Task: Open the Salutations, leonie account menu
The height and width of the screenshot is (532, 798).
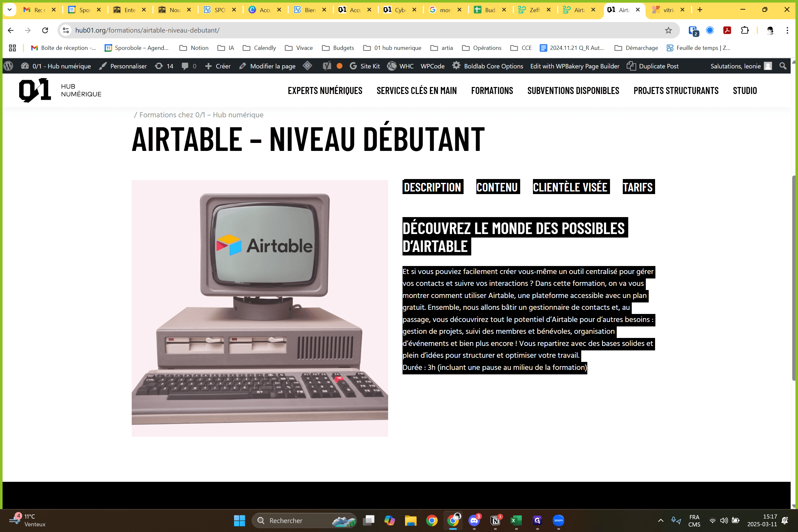Action: click(x=741, y=66)
